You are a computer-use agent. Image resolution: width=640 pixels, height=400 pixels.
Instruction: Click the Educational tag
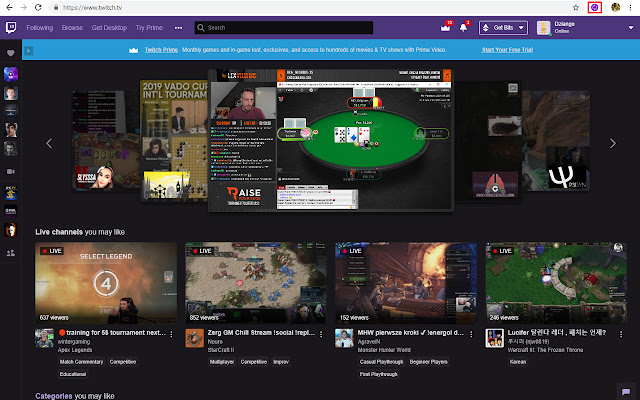tap(73, 374)
